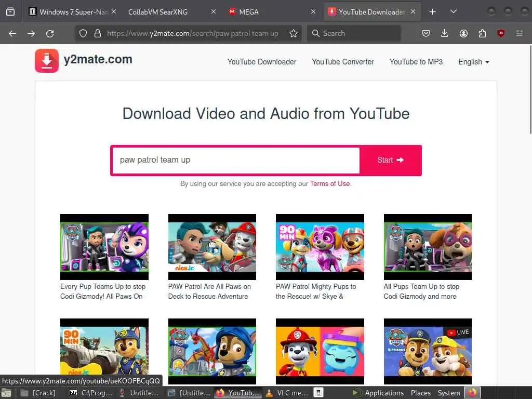Viewport: 532px width, 399px height.
Task: List all tabs dropdown arrow
Action: (453, 12)
